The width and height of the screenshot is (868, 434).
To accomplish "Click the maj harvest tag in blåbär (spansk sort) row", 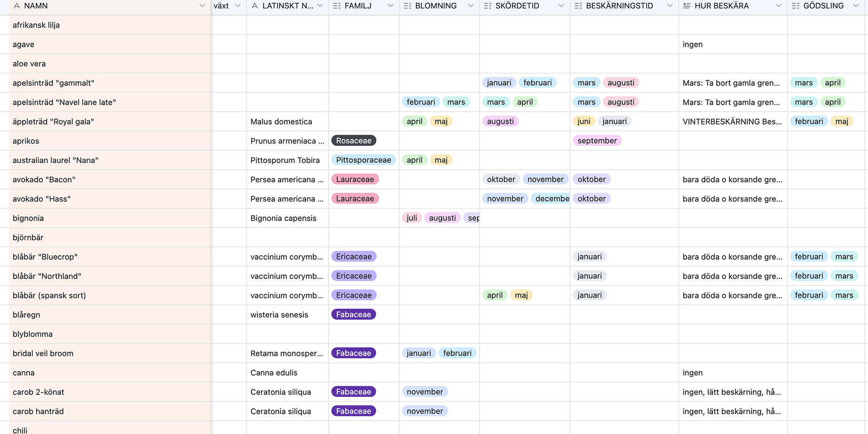I will click(521, 295).
